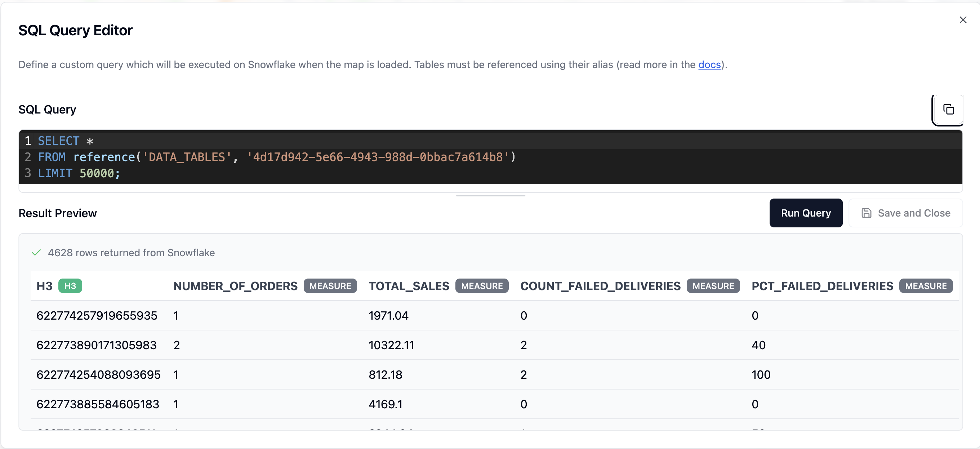Click the MEASURE badge on PCT_FAILED_DELIVERIES

[926, 286]
